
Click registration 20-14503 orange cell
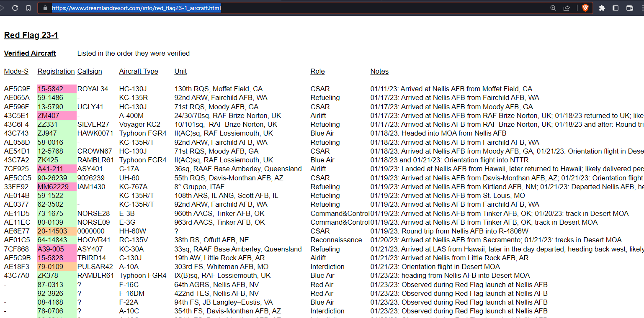pyautogui.click(x=57, y=231)
